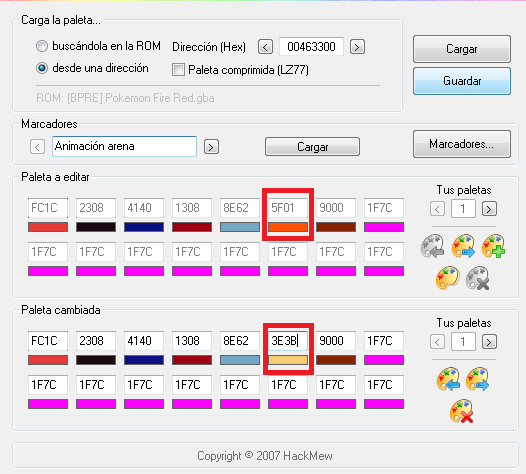The image size is (526, 474).
Task: Click the 'ROM: [BPRE] Pokemon Fire Red.gba' text
Action: pyautogui.click(x=125, y=98)
